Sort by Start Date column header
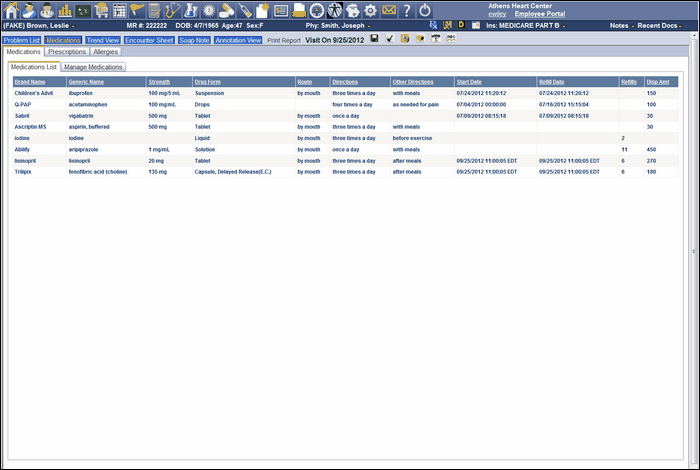700x470 pixels. coord(469,82)
